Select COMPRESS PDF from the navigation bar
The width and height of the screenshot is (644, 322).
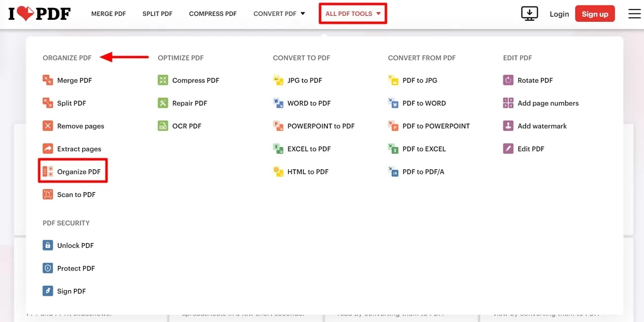tap(213, 13)
